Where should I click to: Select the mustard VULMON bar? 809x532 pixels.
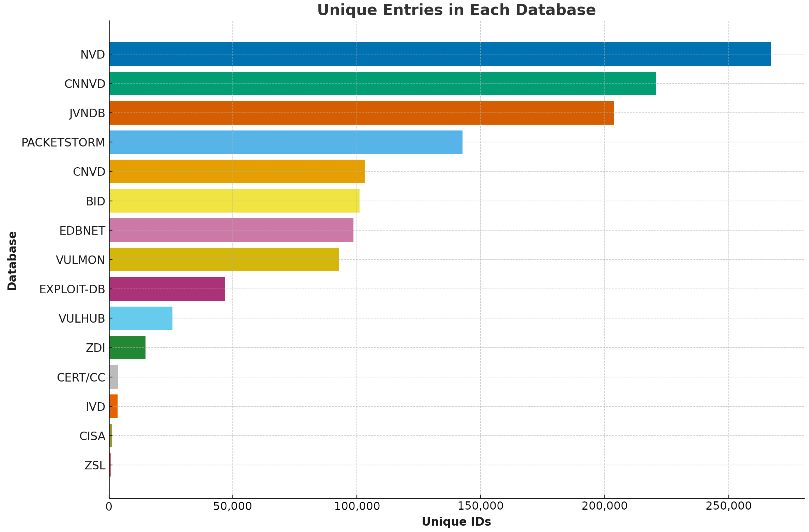[x=224, y=259]
